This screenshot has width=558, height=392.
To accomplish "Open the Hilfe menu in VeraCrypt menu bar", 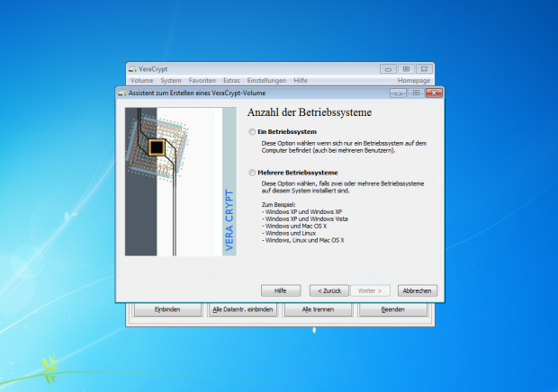I will coord(301,81).
